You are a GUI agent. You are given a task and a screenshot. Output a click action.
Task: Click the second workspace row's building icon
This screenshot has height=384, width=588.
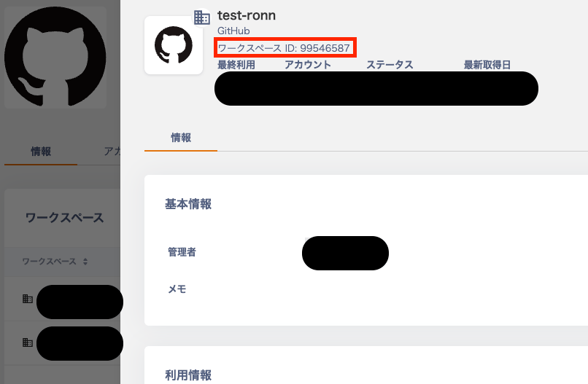point(28,342)
